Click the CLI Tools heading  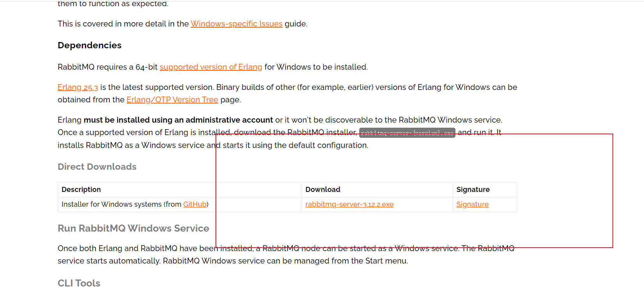(79, 283)
